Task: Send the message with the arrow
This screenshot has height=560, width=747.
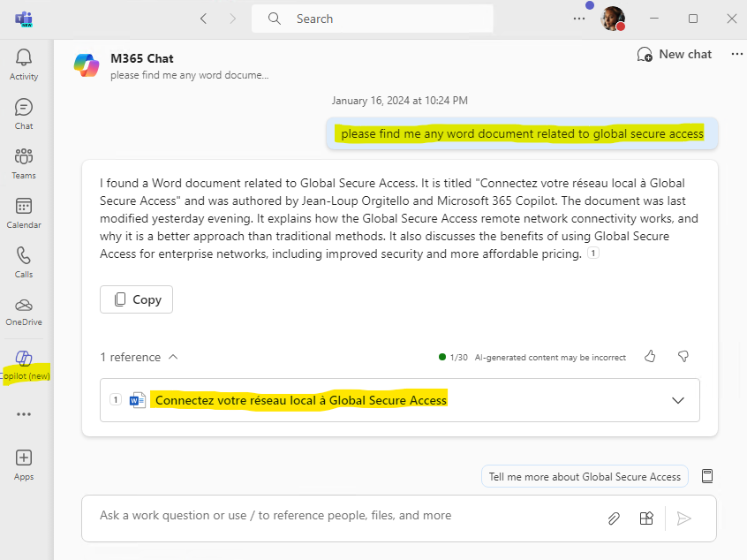Action: (x=683, y=518)
